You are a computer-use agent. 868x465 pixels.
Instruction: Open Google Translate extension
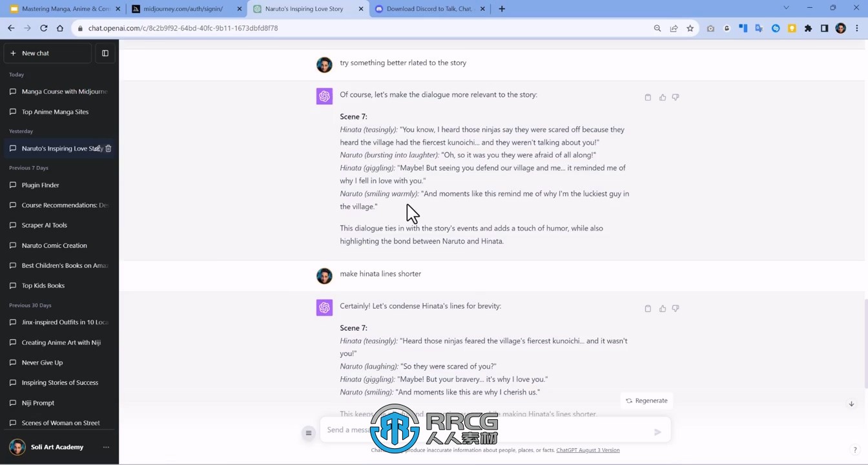coord(759,28)
